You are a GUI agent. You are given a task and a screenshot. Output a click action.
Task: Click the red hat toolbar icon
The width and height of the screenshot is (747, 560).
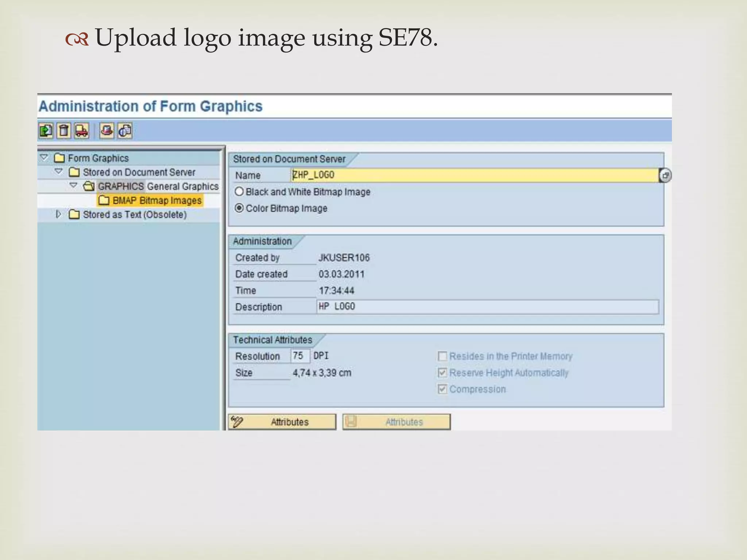[107, 131]
